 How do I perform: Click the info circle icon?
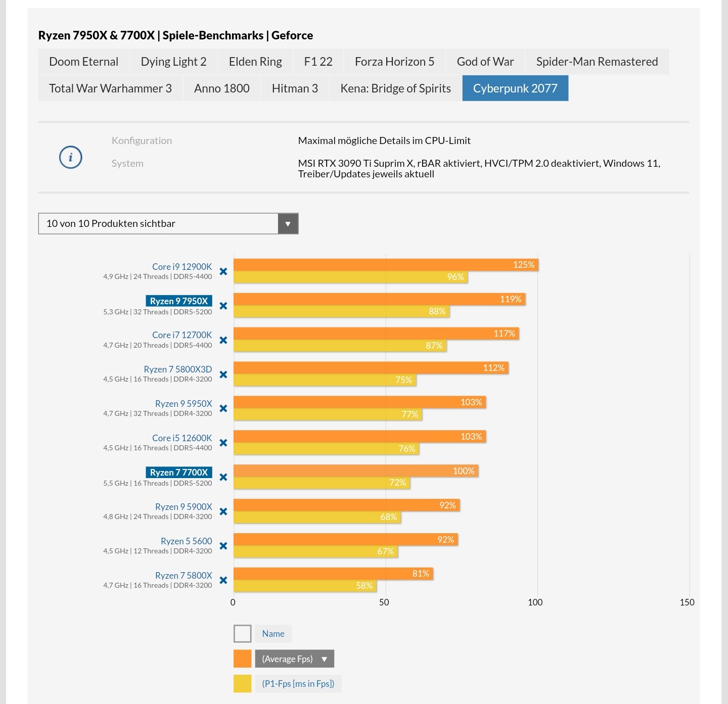click(x=70, y=157)
